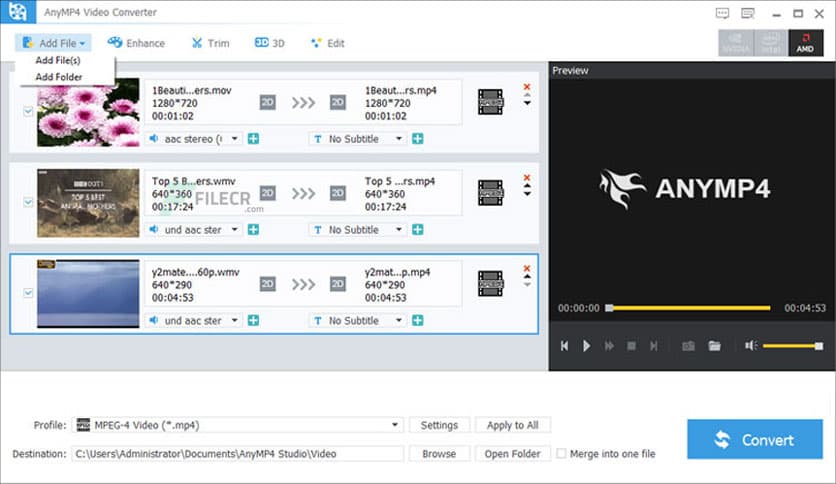The width and height of the screenshot is (836, 484).
Task: Open the Trim tool
Action: (x=210, y=43)
